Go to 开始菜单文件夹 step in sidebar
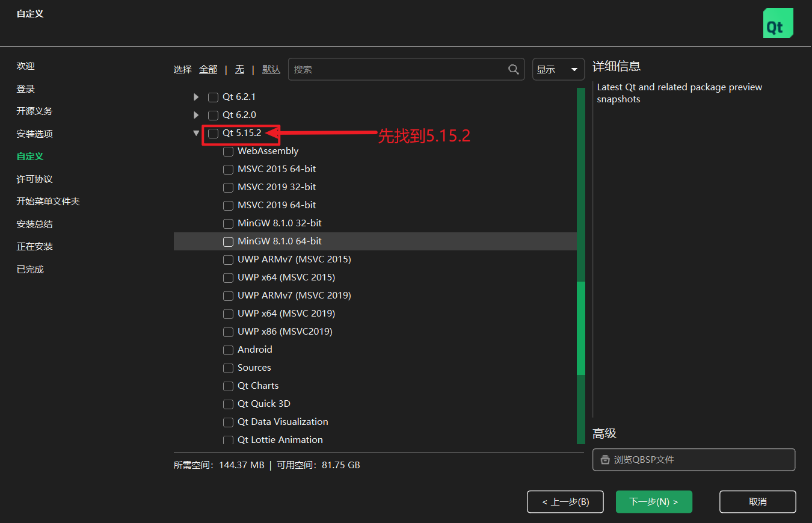 coord(48,202)
